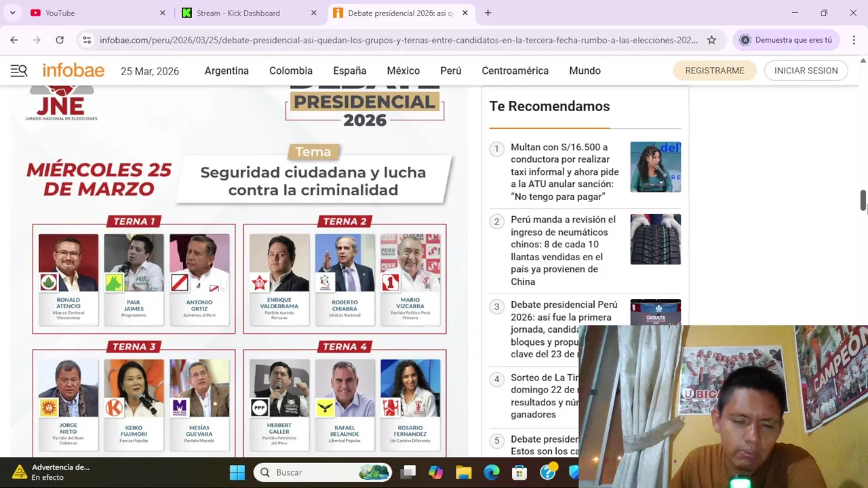Open the 'así fue la primera jornada' debate article
The width and height of the screenshot is (868, 488).
tap(564, 329)
